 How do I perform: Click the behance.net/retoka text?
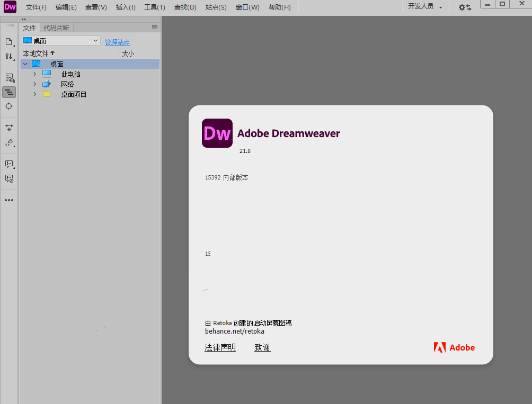(235, 331)
